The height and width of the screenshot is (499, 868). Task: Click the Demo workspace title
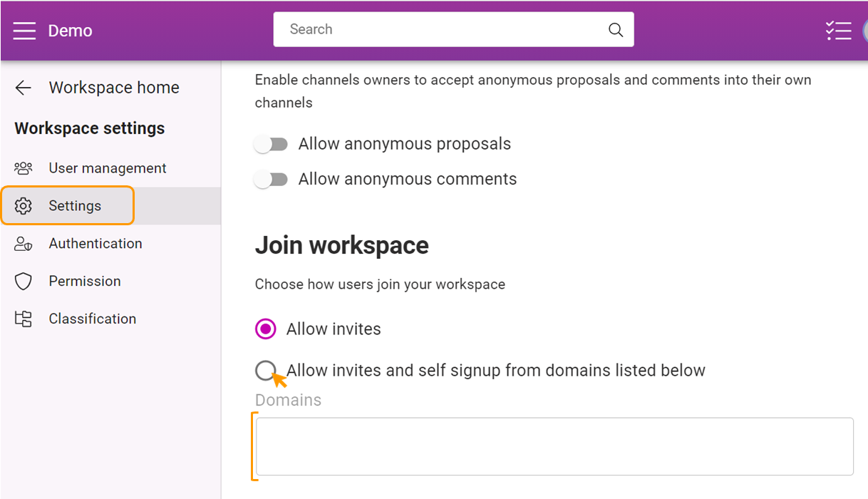[x=70, y=31]
